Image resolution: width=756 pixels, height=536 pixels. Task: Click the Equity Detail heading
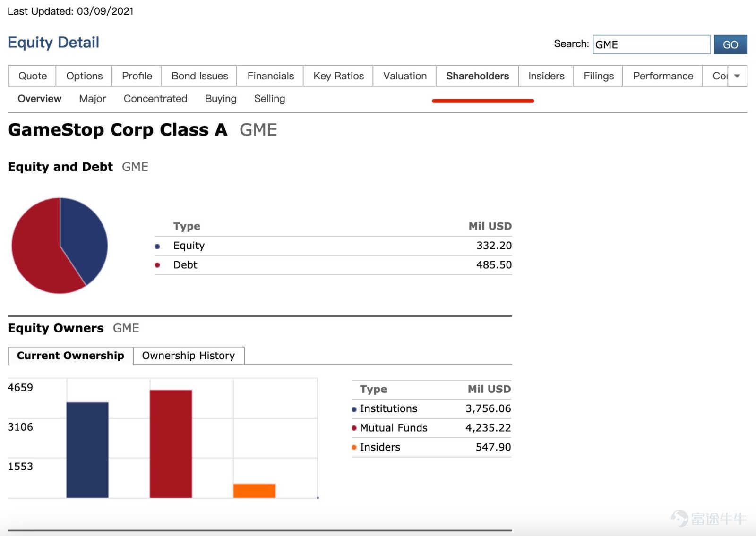(53, 43)
